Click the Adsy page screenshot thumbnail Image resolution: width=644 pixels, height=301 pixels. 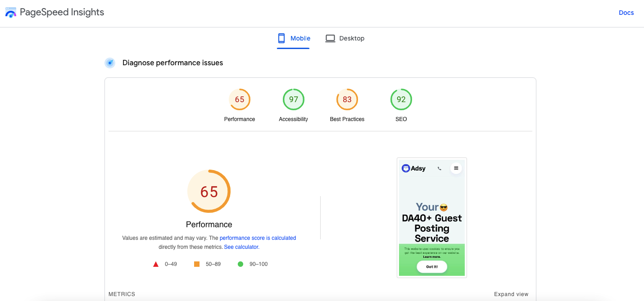[432, 218]
